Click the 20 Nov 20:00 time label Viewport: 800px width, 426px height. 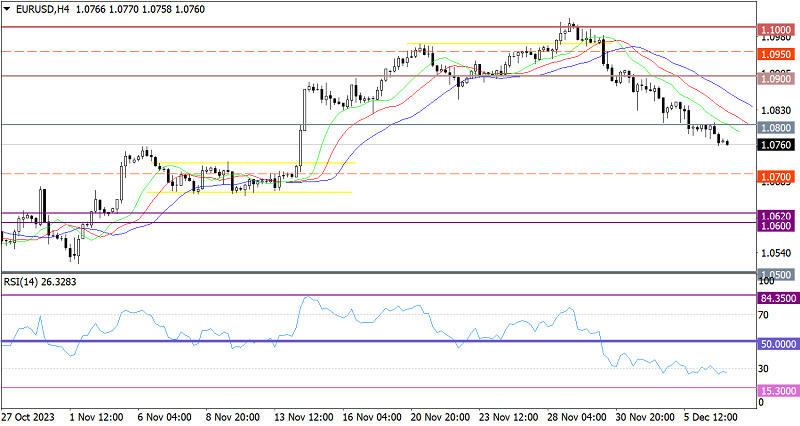pyautogui.click(x=440, y=417)
